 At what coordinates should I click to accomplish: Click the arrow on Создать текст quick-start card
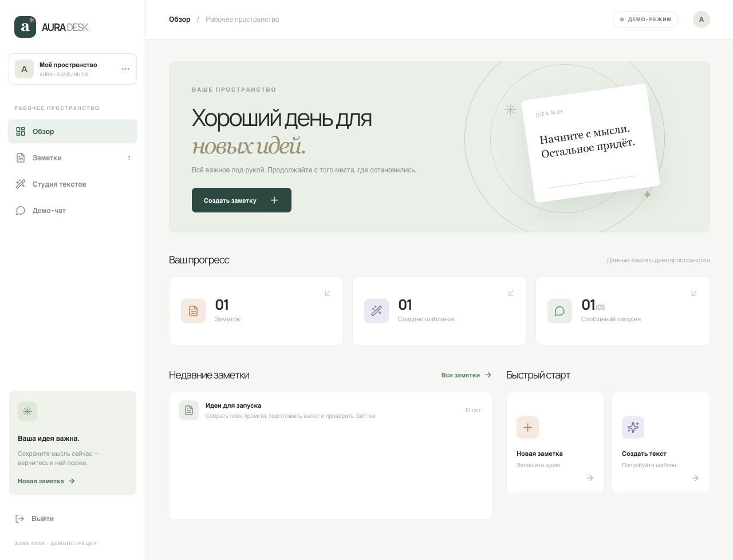click(695, 478)
